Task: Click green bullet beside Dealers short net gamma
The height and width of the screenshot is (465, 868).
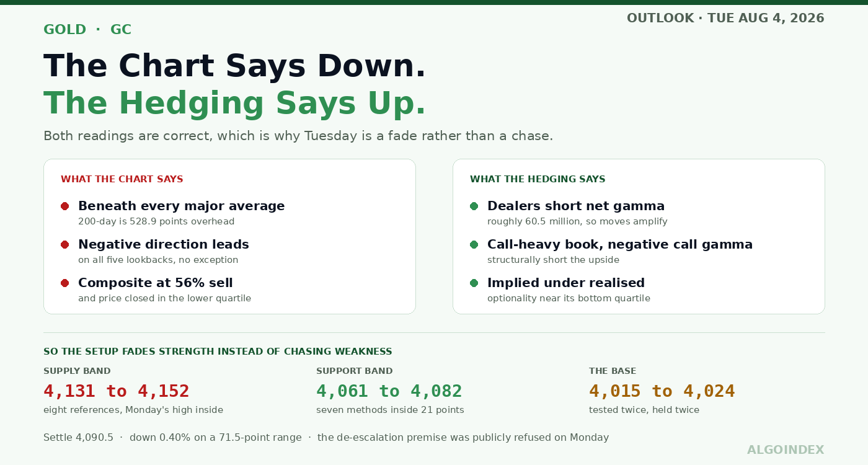Action: (x=474, y=206)
